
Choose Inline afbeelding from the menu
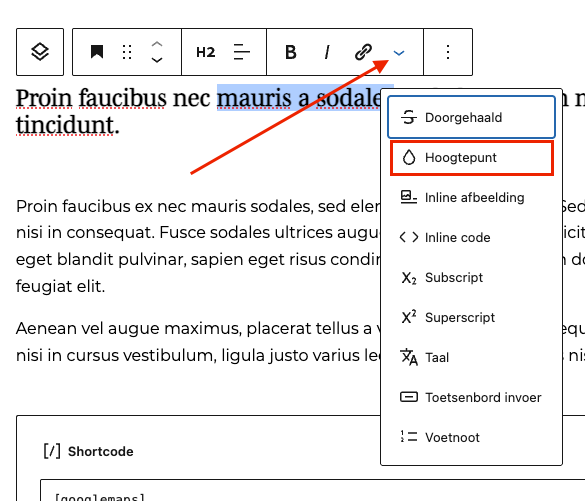tap(472, 197)
